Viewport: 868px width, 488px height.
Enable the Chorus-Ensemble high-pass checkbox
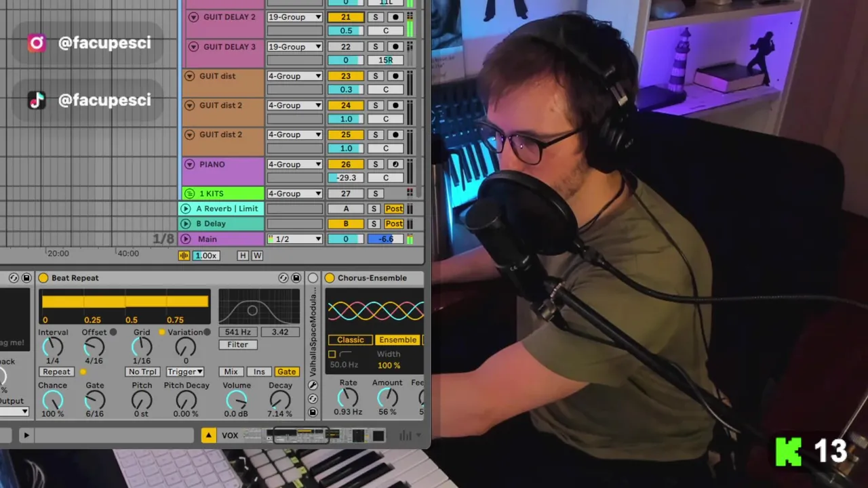[332, 354]
